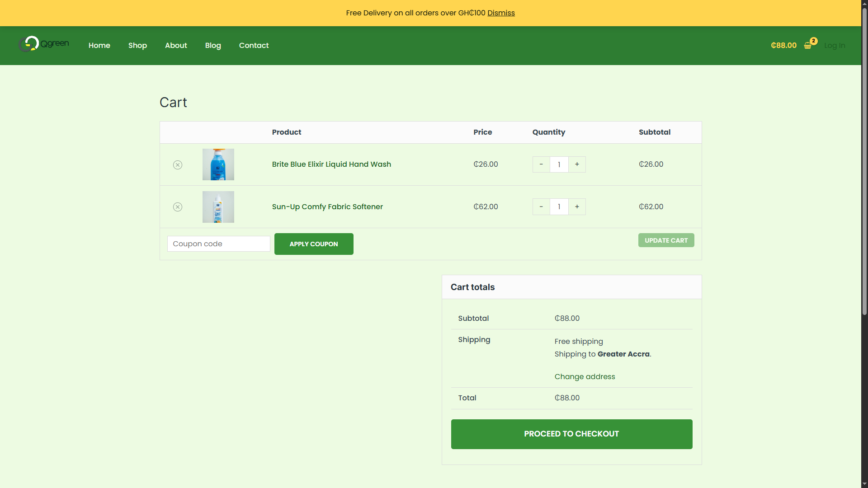Open the About page

pos(176,45)
